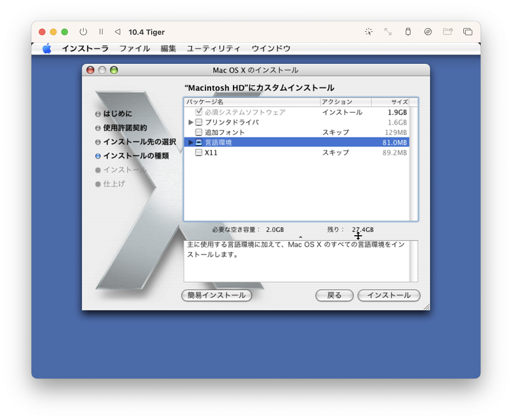
Task: Click the USB device icon in VM toolbar
Action: (x=408, y=31)
